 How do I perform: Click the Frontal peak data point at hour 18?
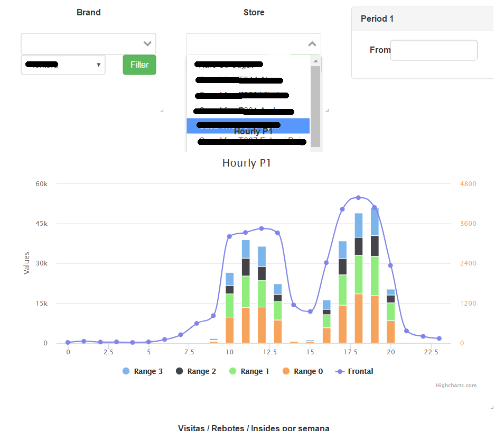click(358, 197)
